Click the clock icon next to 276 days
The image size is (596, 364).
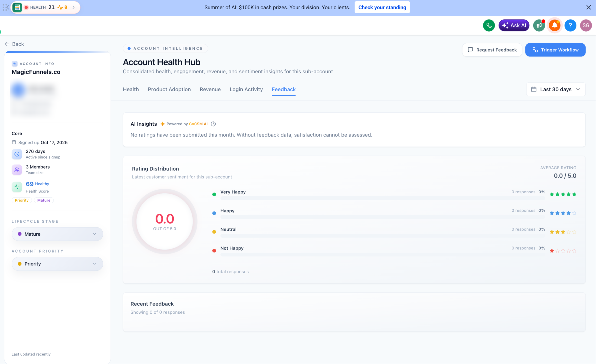click(17, 154)
